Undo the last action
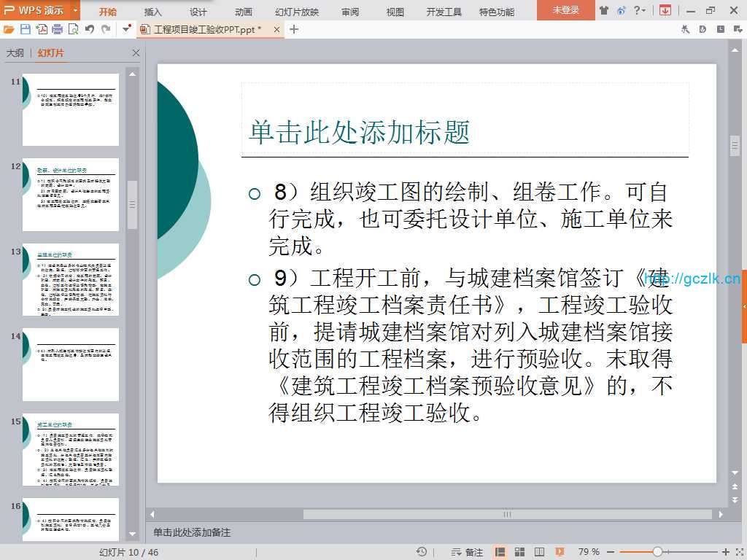Image resolution: width=747 pixels, height=560 pixels. click(x=89, y=29)
